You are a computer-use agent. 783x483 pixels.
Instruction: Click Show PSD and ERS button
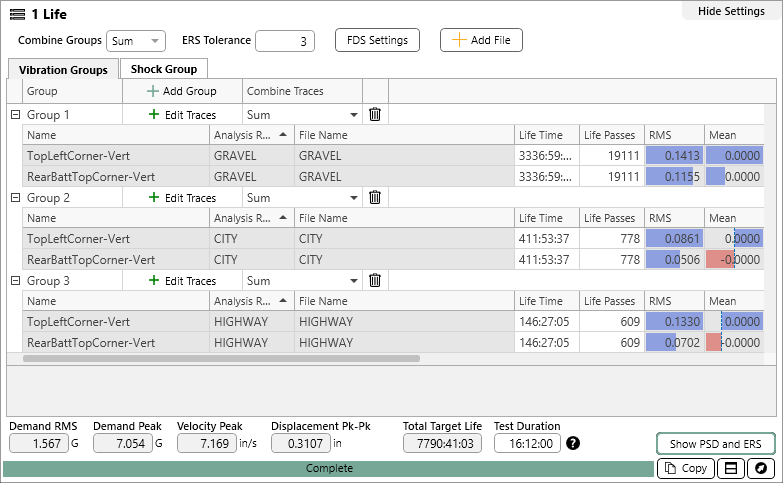click(716, 444)
